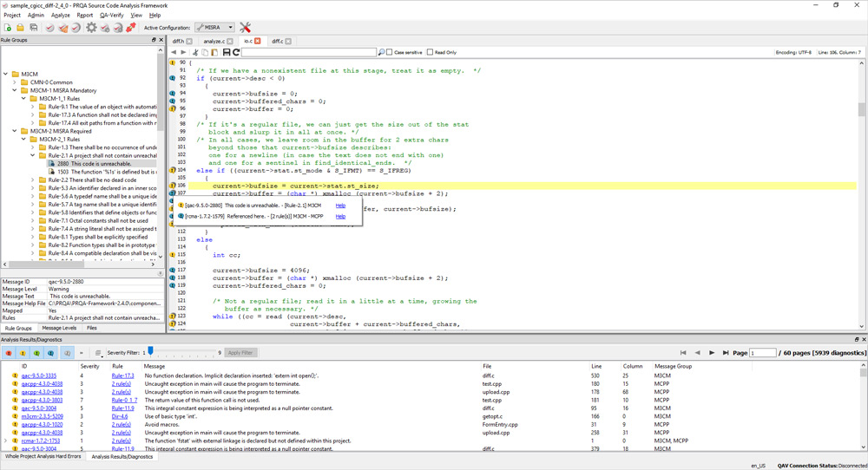This screenshot has height=470, width=868.
Task: Click the checkmark-with-gear toolbar icon, right of the gear
Action: (x=105, y=28)
